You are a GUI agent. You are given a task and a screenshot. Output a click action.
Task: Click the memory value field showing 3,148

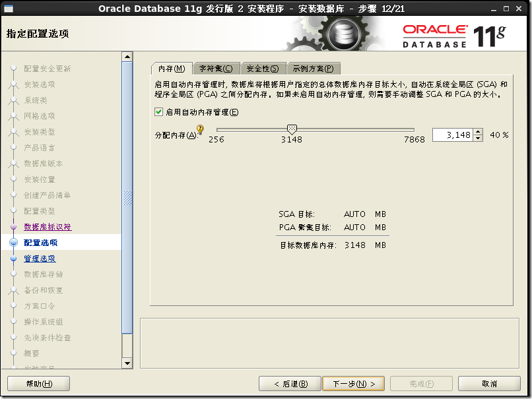pos(453,135)
